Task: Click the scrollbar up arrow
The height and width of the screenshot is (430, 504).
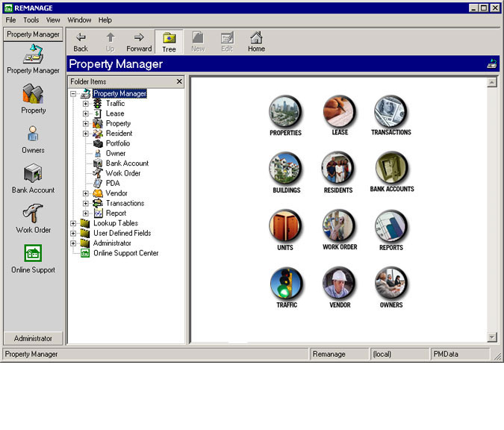Action: coord(492,83)
